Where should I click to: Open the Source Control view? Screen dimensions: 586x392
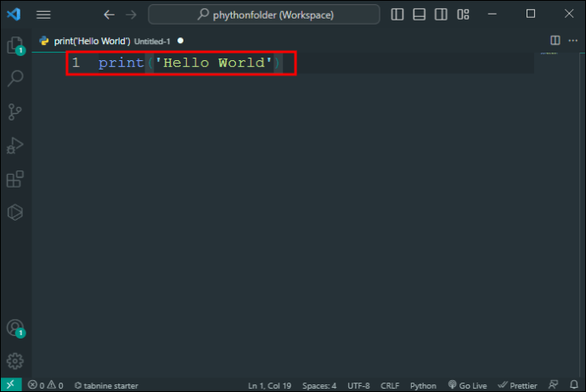click(x=15, y=112)
